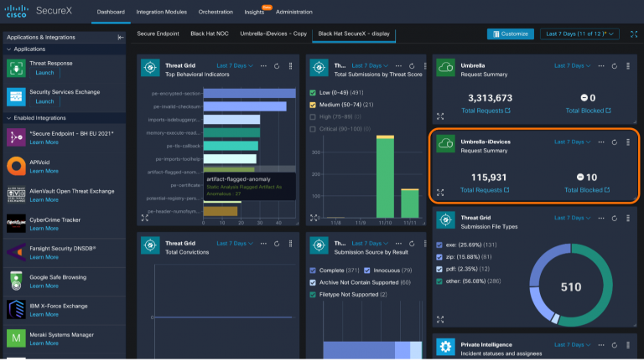
Task: Collapse the Applications & Integrations sidebar
Action: coord(121,38)
